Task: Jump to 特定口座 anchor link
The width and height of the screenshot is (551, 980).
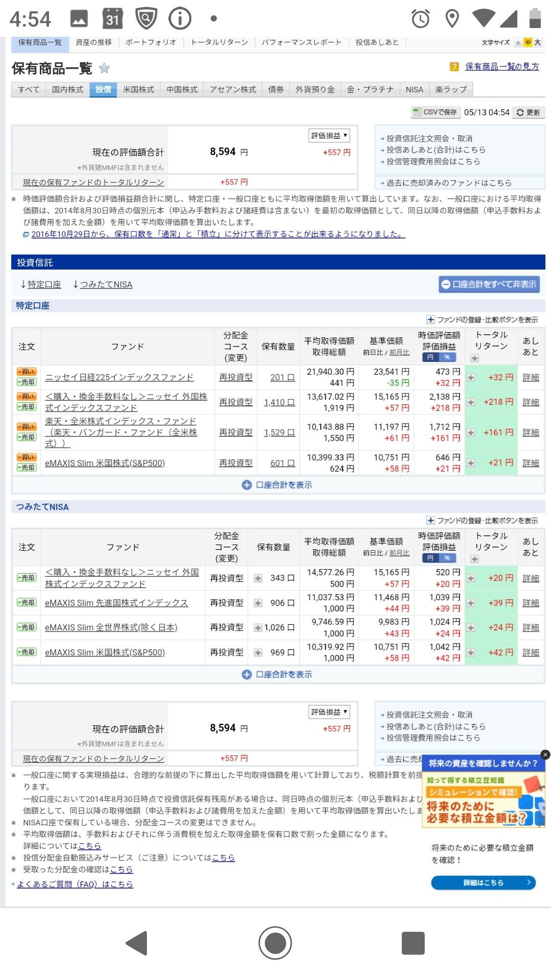Action: point(44,284)
